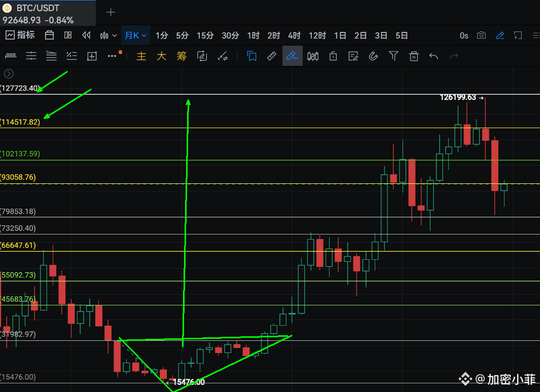Click the rewind double-arrow icon

pos(87,35)
